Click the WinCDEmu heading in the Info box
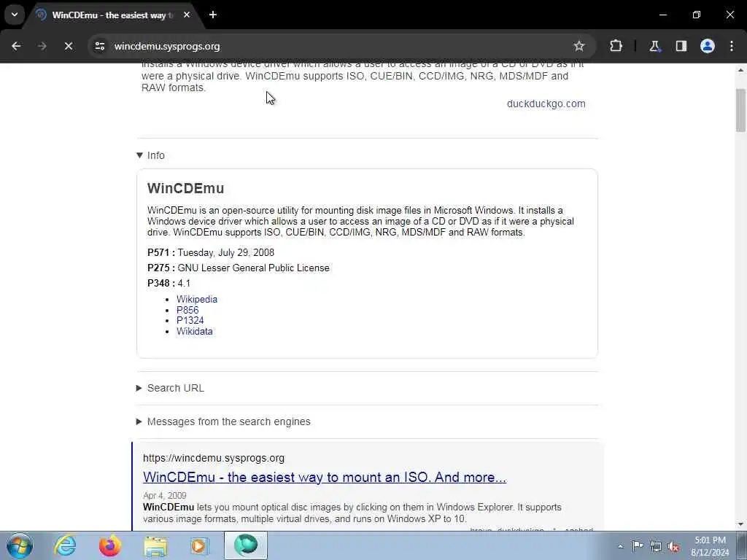The width and height of the screenshot is (747, 560). coord(186,188)
